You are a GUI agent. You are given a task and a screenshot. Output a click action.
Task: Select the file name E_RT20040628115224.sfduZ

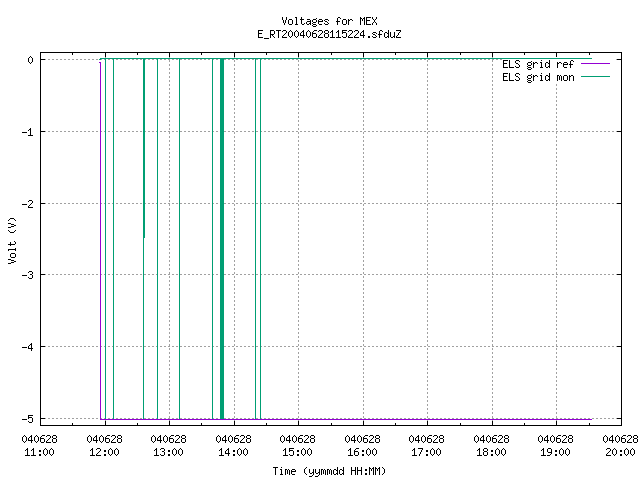point(329,34)
